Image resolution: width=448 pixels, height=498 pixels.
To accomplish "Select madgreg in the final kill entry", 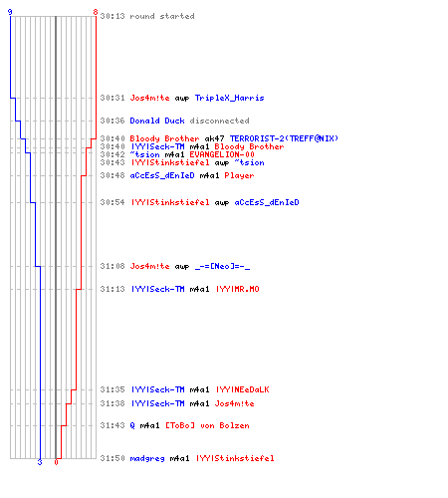I will (x=147, y=458).
